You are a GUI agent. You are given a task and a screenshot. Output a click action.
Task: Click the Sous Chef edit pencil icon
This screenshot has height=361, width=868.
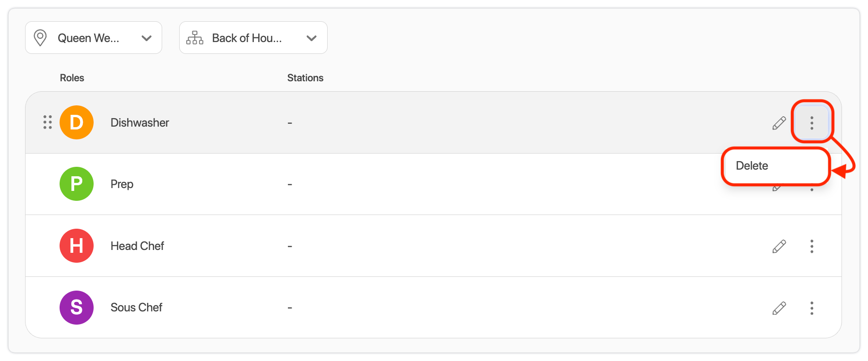(779, 308)
